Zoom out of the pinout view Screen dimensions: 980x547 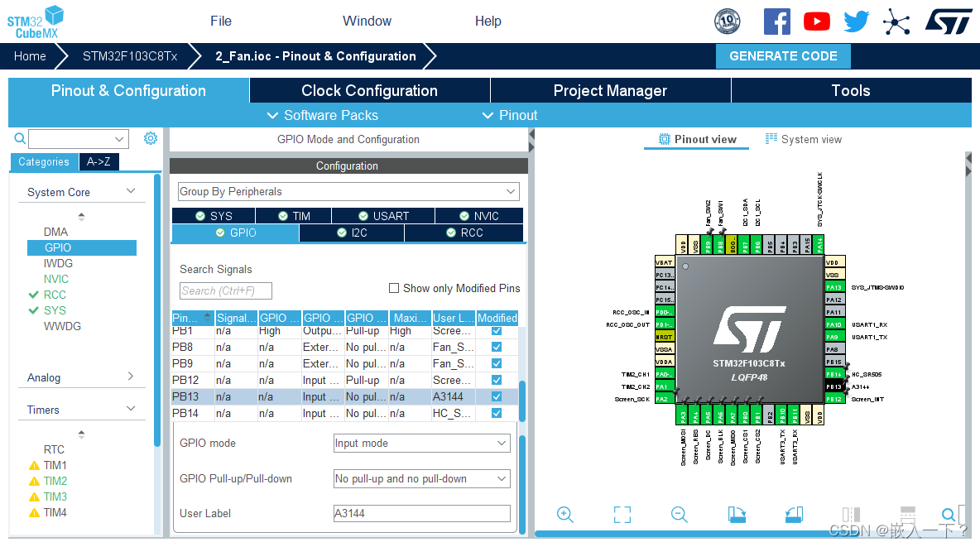pos(680,515)
